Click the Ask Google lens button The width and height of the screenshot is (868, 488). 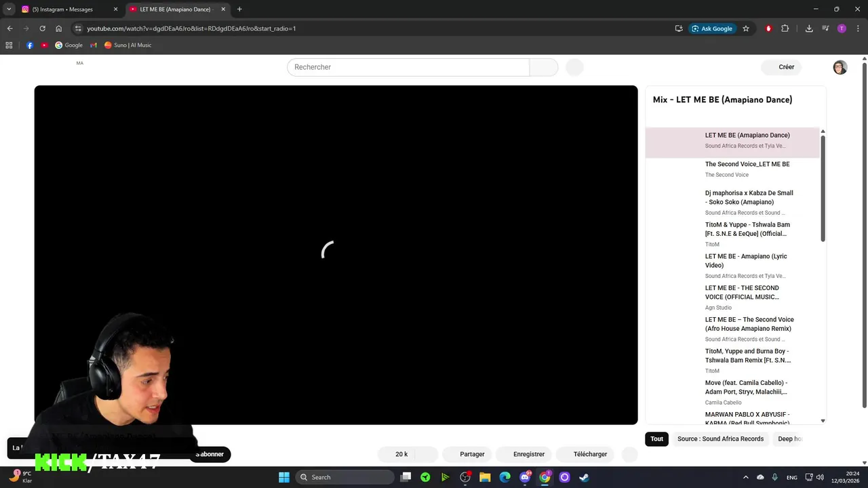(712, 28)
